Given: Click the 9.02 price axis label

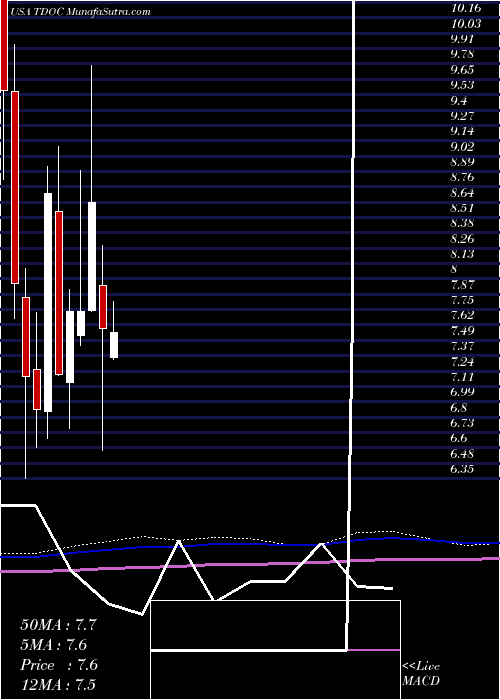Looking at the screenshot, I should click(462, 147).
